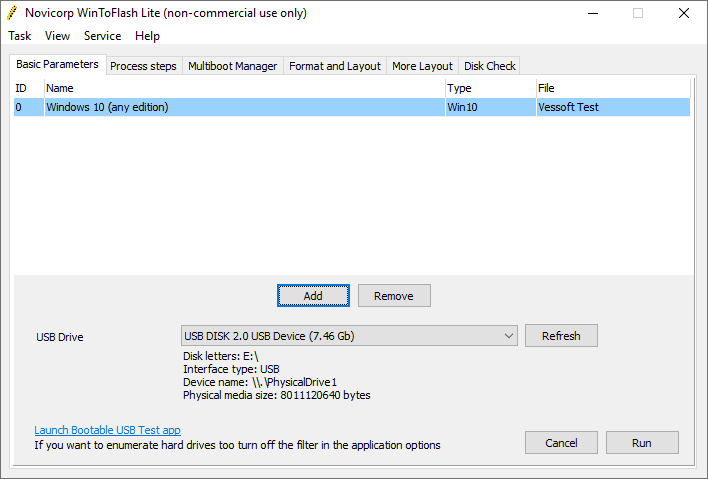Switch to the Process steps tab
Screen dimensions: 708x479
144,66
